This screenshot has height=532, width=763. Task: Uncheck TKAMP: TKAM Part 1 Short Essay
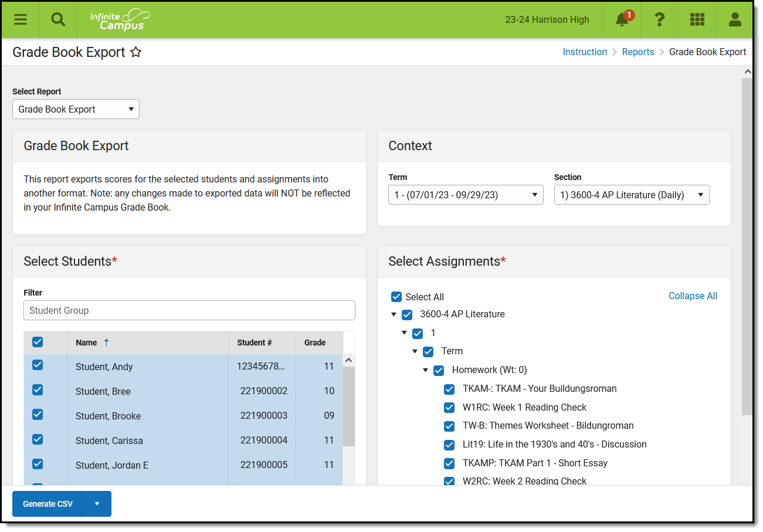tap(449, 463)
